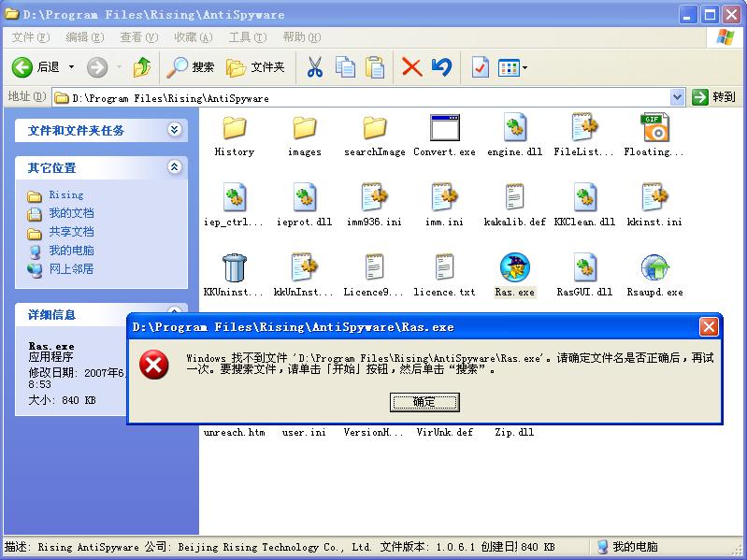
Task: Open the 查看(V) menu
Action: coord(139,37)
